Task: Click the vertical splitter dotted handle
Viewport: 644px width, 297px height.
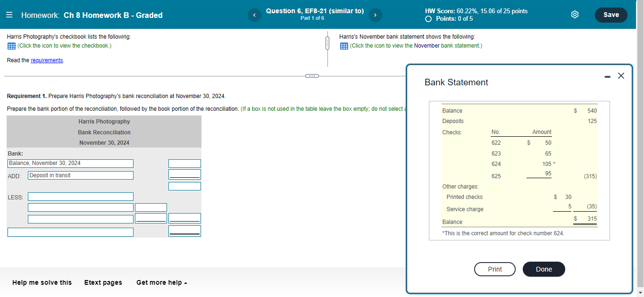Action: (327, 42)
